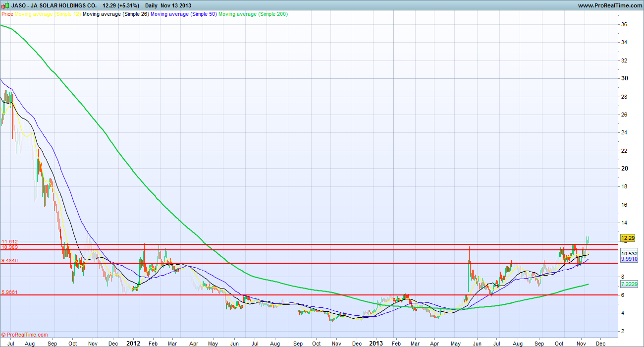
Task: Click the candlestick chart icon beside JASO
Action: pyautogui.click(x=5, y=5)
